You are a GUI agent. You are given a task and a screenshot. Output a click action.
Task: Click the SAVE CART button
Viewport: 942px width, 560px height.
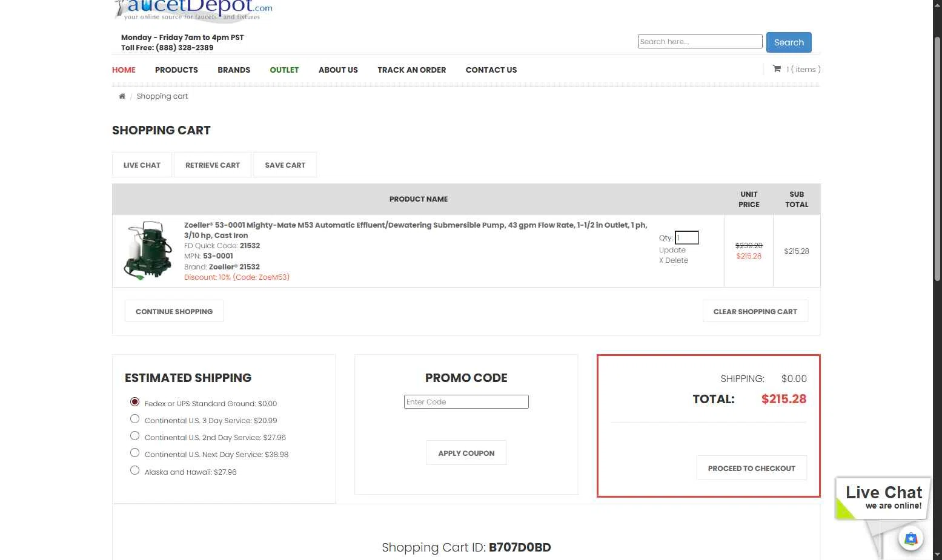click(x=285, y=165)
